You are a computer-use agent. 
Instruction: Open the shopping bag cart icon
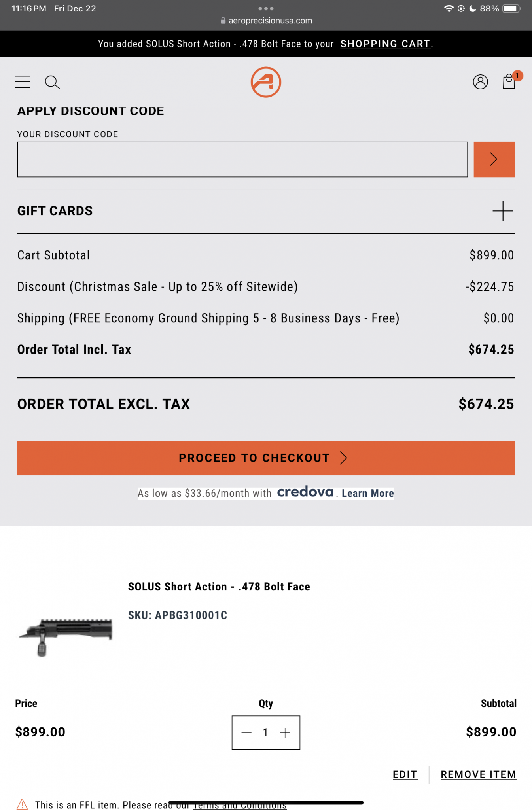coord(509,81)
